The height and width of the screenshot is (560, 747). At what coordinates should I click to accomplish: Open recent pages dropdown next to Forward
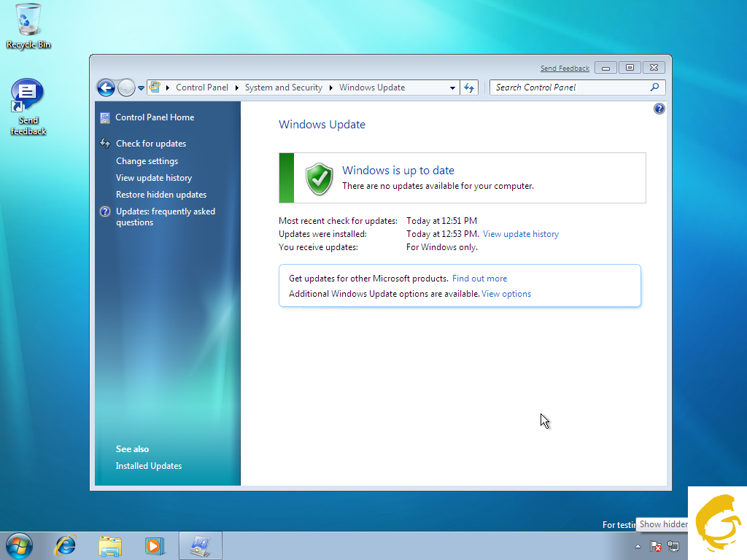coord(141,88)
